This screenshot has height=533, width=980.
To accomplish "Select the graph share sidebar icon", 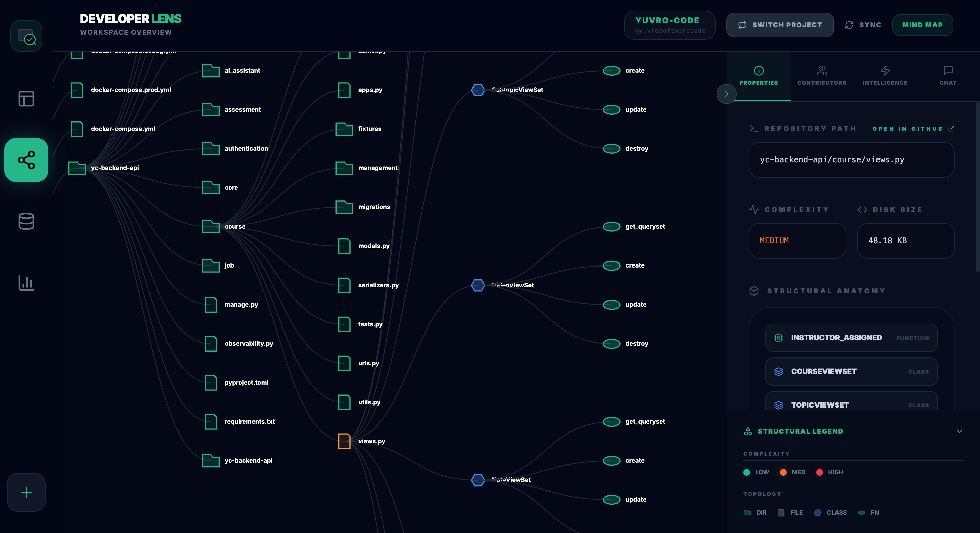I will point(26,160).
